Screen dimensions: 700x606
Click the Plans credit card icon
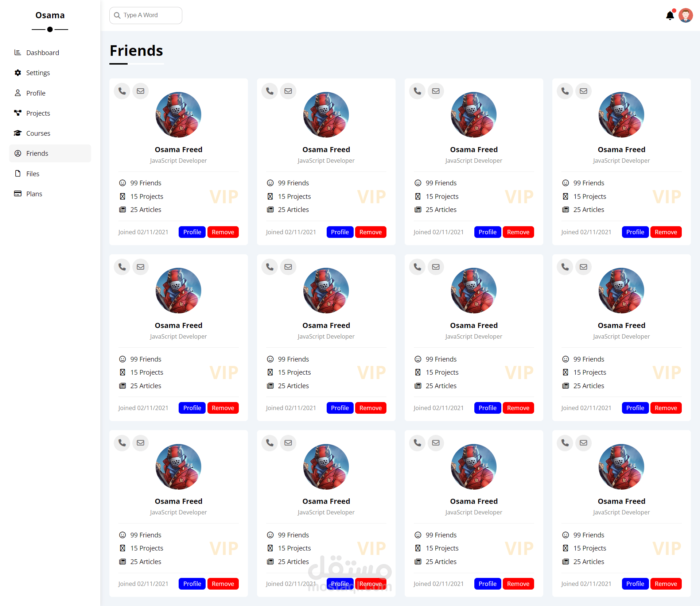(17, 194)
